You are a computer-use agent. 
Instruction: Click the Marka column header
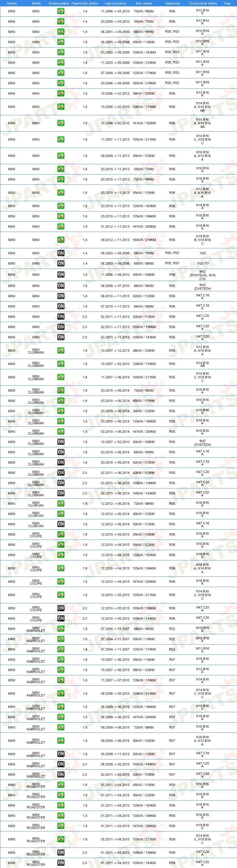click(12, 3)
